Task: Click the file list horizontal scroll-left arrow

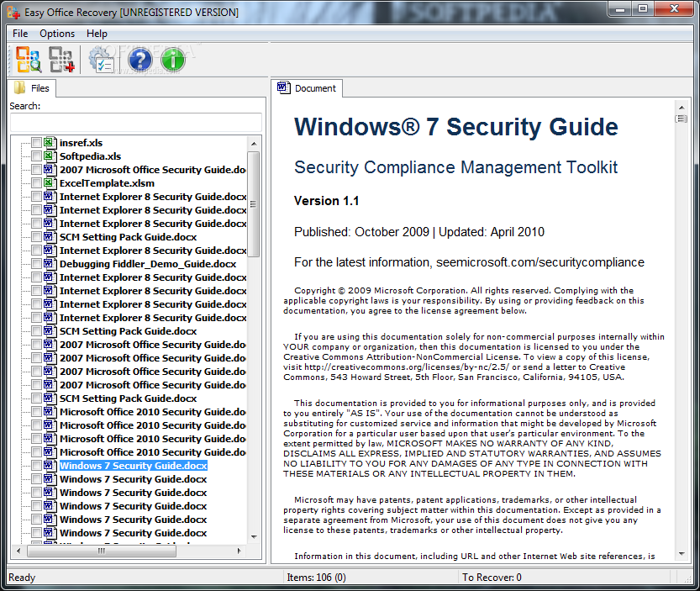Action: 18,551
